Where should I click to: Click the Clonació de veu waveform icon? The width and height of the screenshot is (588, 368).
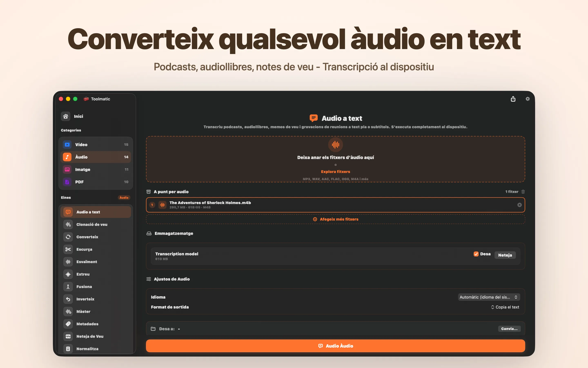pyautogui.click(x=68, y=224)
